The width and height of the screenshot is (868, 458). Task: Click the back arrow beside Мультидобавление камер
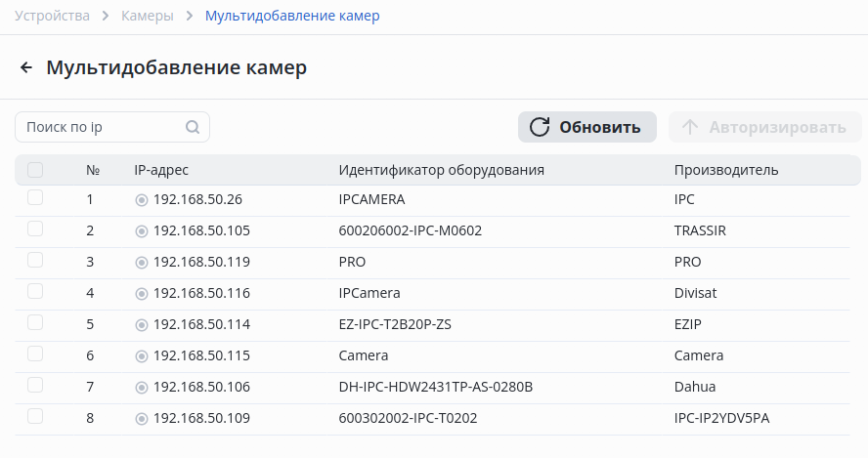coord(26,68)
